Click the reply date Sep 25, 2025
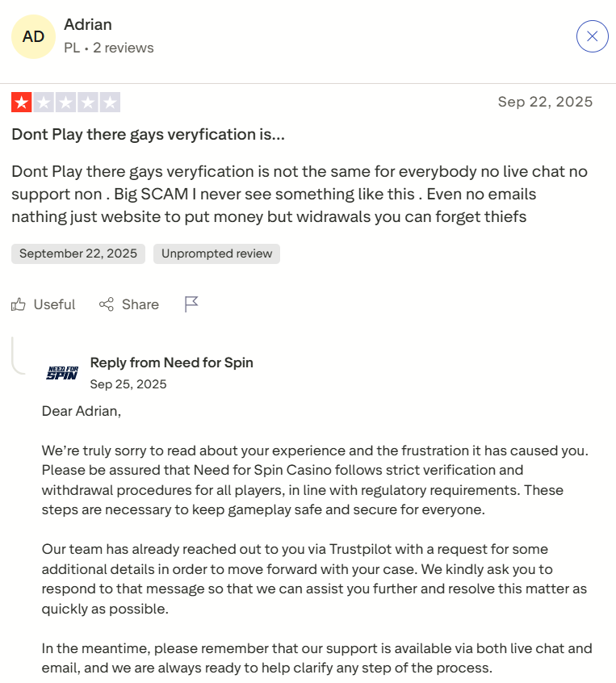 (128, 384)
